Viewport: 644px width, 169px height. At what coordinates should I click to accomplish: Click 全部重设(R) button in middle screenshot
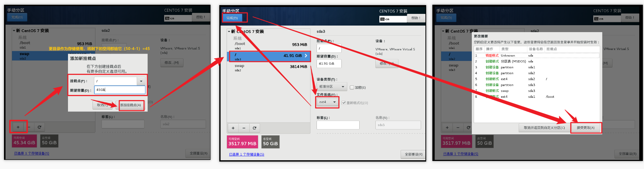click(x=413, y=154)
